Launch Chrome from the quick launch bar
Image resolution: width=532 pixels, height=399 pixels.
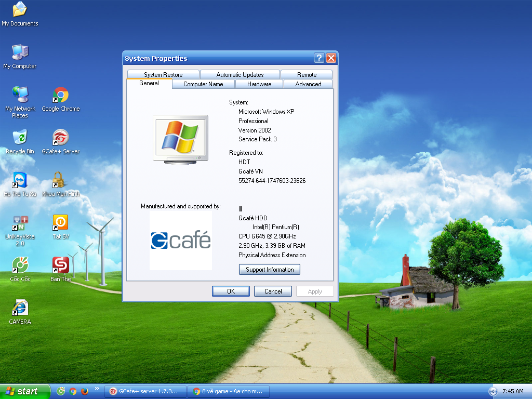pyautogui.click(x=73, y=391)
